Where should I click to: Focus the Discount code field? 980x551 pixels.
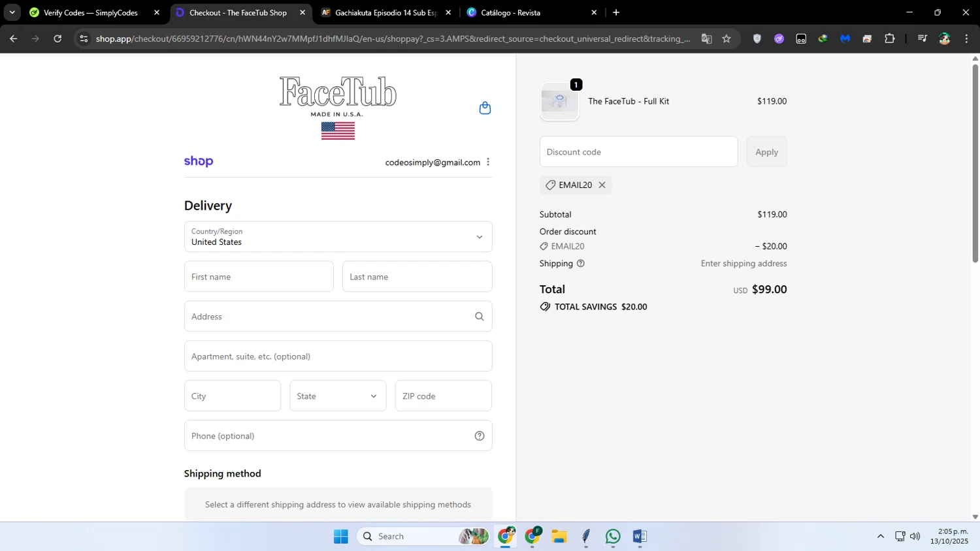click(x=638, y=151)
